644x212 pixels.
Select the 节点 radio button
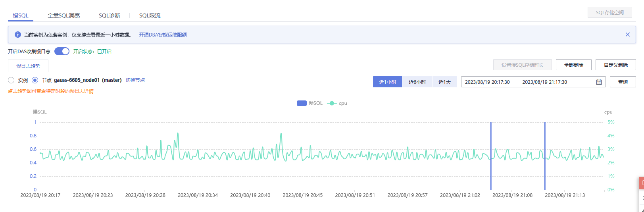(35, 80)
